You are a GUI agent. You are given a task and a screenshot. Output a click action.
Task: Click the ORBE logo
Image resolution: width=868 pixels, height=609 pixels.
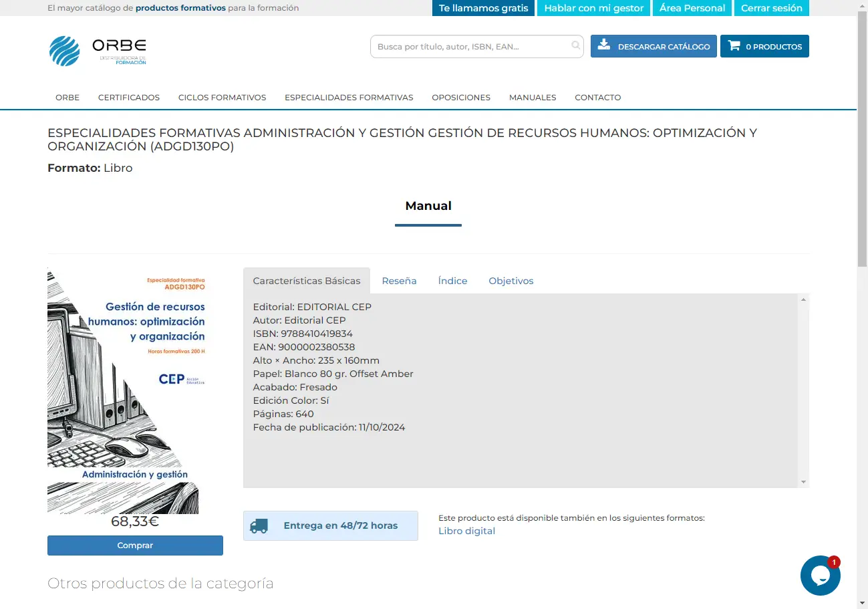98,51
